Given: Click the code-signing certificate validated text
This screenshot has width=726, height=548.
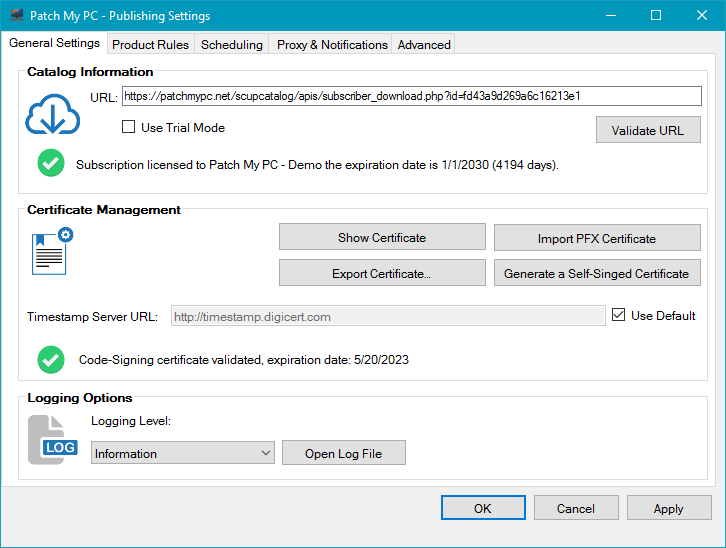Looking at the screenshot, I should pyautogui.click(x=244, y=360).
